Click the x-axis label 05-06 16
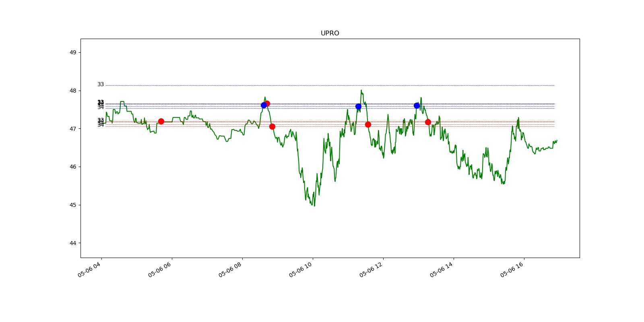Viewport: 644px width, 322px height. pyautogui.click(x=512, y=269)
